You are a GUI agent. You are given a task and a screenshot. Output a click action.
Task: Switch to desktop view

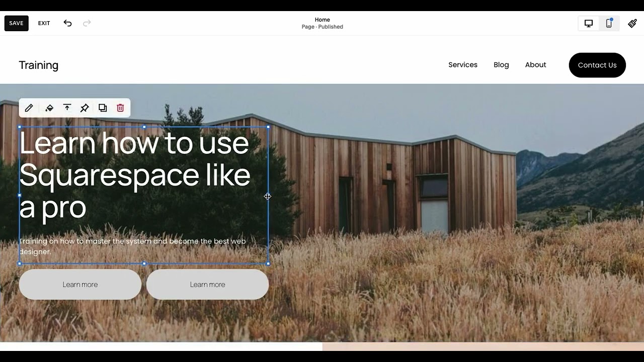[x=589, y=23]
